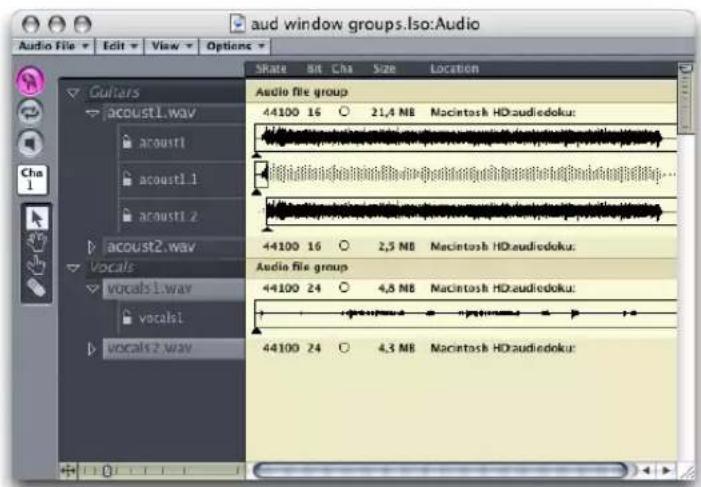Select the pointing finger tool

click(x=36, y=265)
